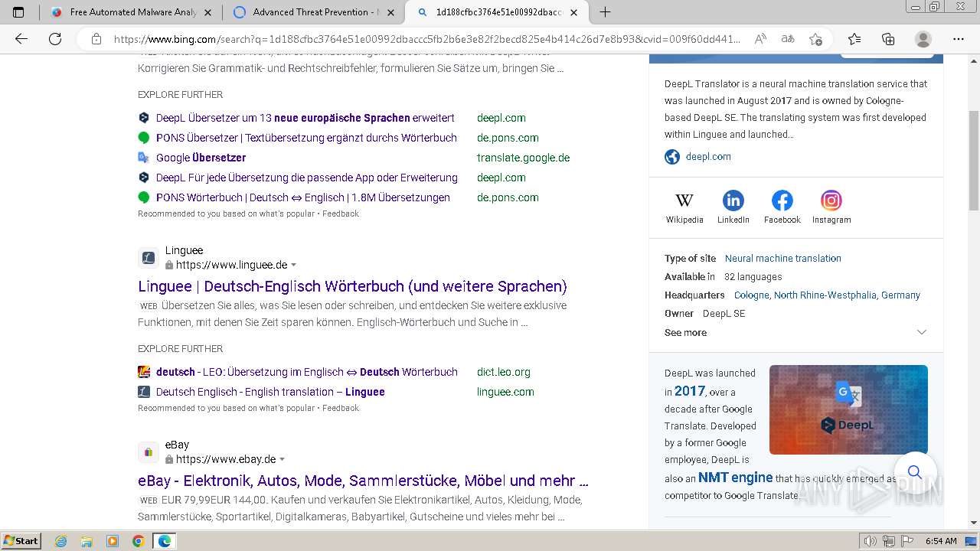Image resolution: width=980 pixels, height=551 pixels.
Task: Open PONS Wörterbuch Deutsch Englisch link
Action: coord(303,197)
